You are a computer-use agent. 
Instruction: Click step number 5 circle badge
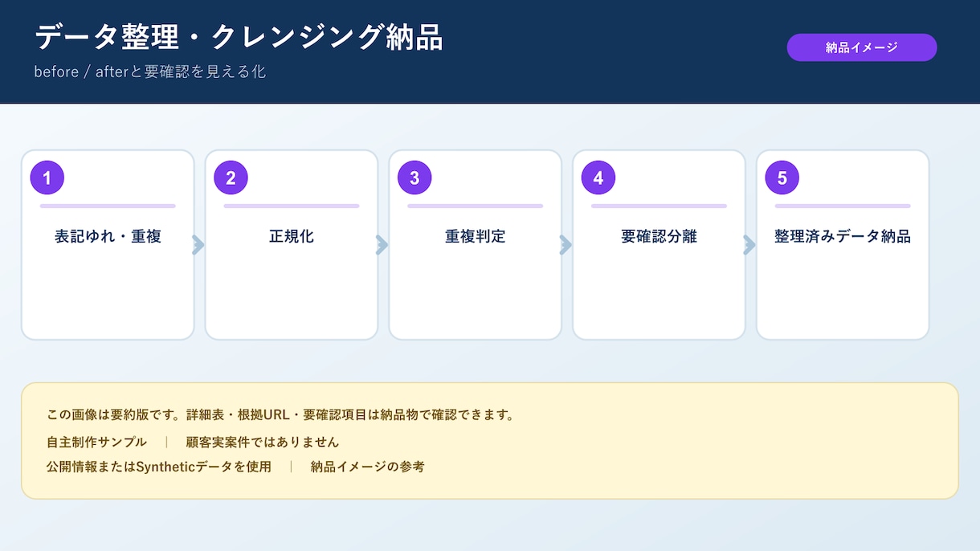coord(782,178)
